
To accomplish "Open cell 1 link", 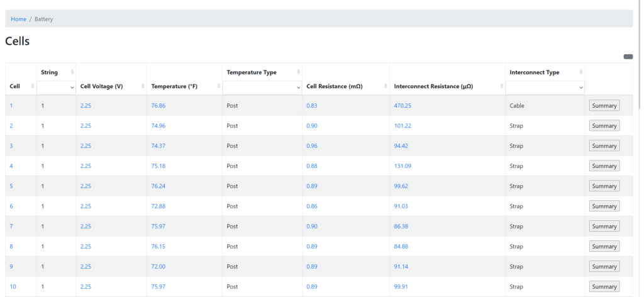I will 11,106.
